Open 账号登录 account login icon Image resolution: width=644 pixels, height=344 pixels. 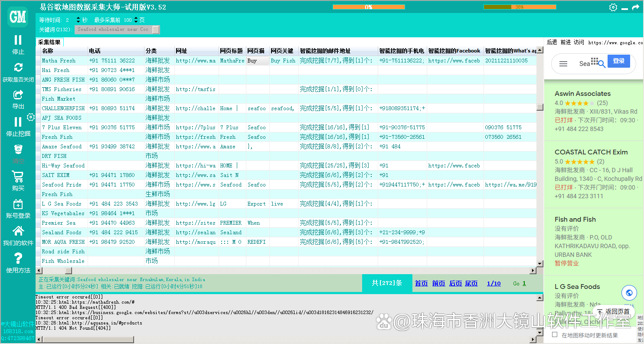18,204
